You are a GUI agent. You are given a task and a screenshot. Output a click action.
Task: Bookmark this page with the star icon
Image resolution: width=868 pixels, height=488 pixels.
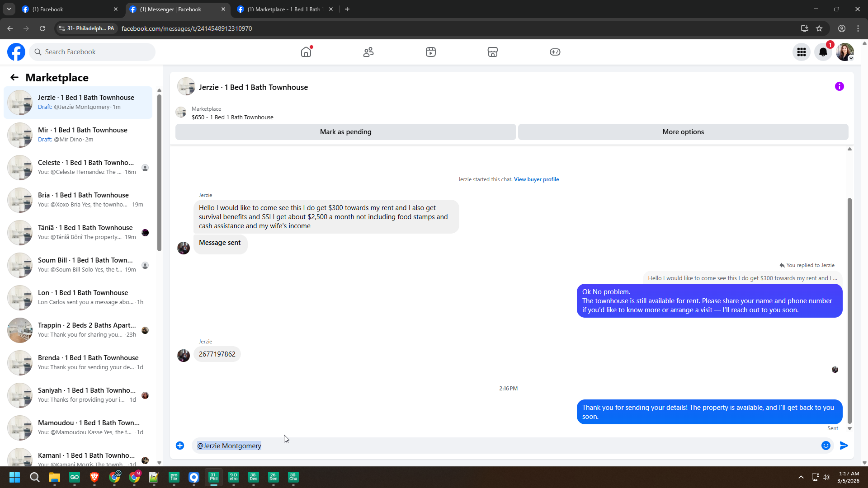tap(819, 28)
